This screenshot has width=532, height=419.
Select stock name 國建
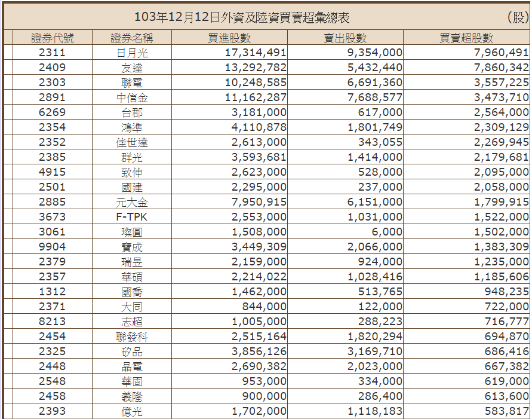pyautogui.click(x=132, y=188)
